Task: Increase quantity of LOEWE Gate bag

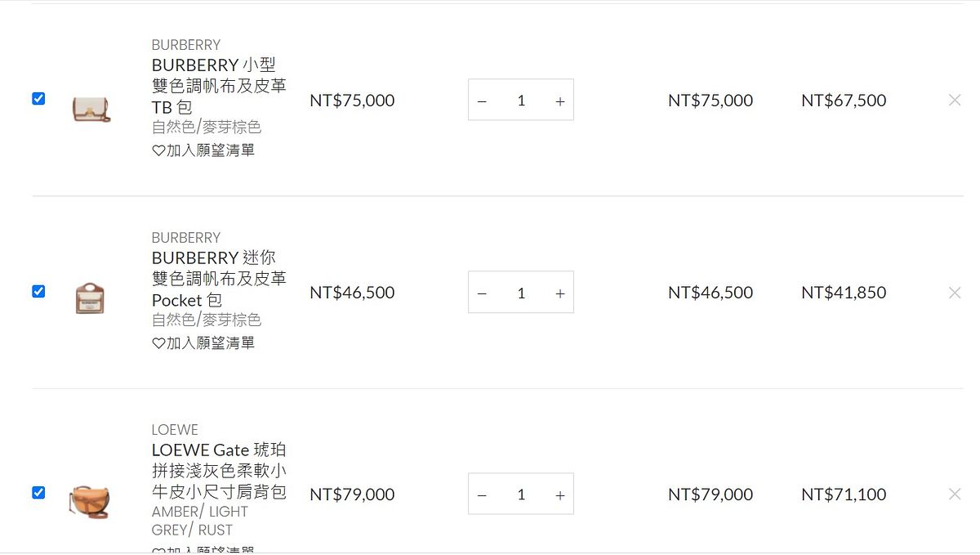Action: point(560,495)
